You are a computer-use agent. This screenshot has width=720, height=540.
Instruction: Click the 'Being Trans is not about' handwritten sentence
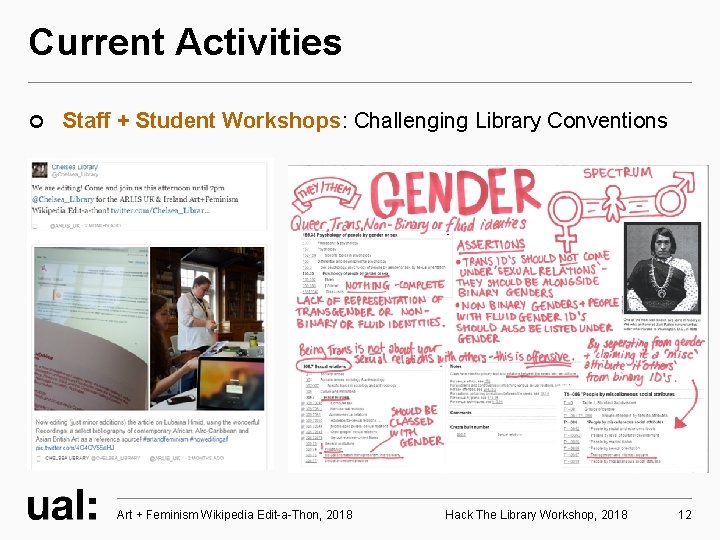[x=436, y=354]
